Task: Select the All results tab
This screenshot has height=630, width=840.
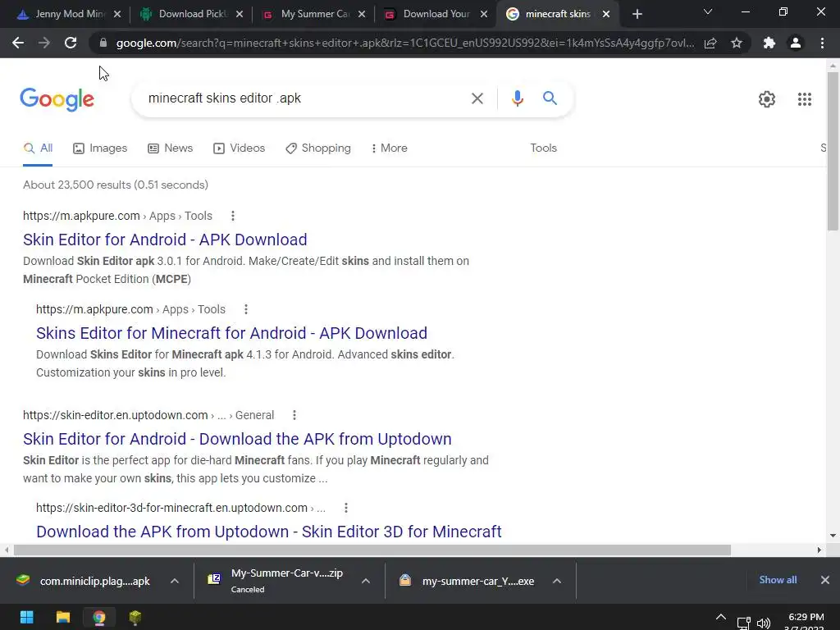Action: (38, 148)
